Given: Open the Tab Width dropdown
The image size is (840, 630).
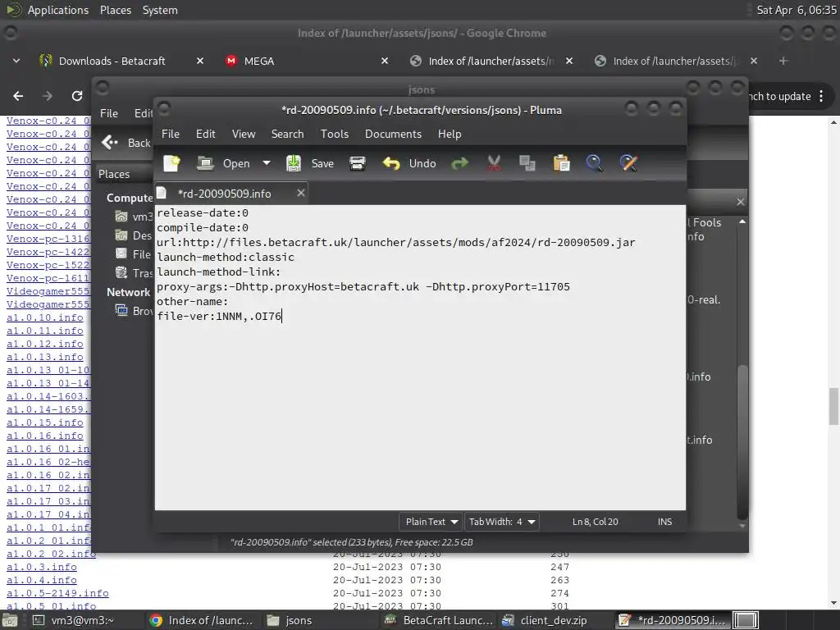Looking at the screenshot, I should 501,522.
